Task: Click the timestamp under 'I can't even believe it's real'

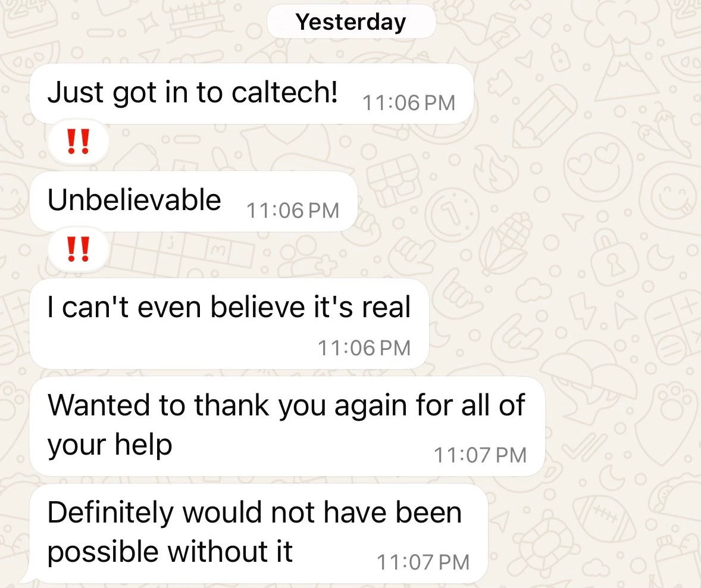Action: pos(364,348)
